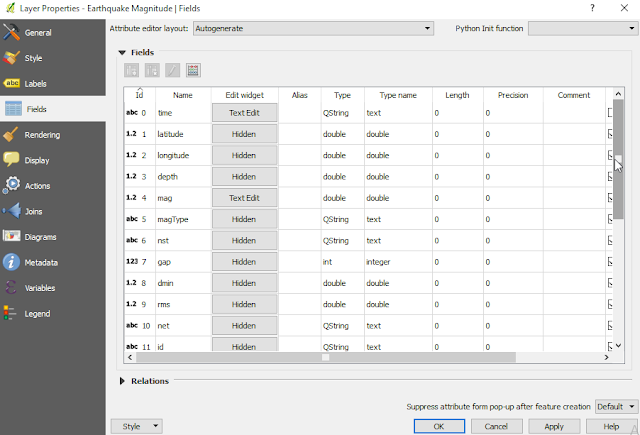Click the Text Edit widget for mag

pyautogui.click(x=244, y=198)
